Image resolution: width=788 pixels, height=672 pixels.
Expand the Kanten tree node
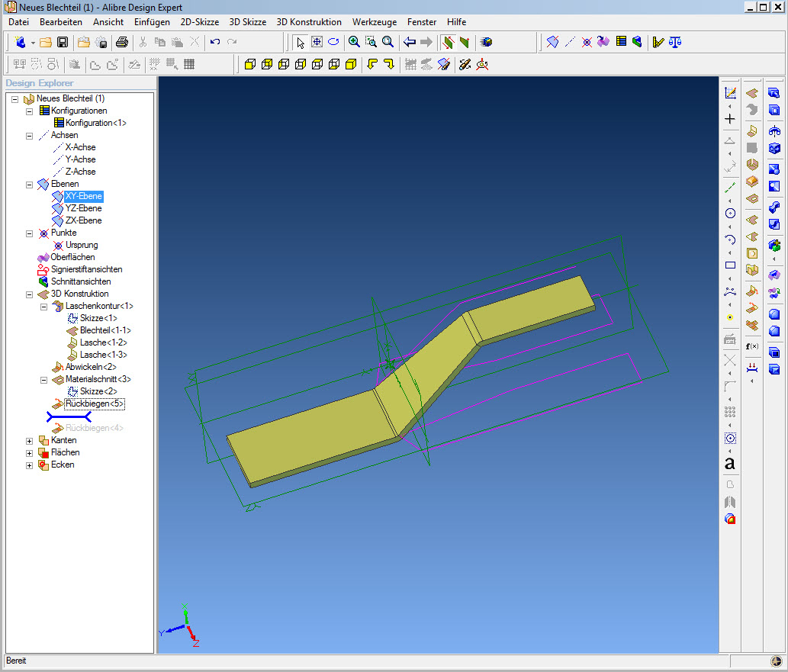click(29, 441)
